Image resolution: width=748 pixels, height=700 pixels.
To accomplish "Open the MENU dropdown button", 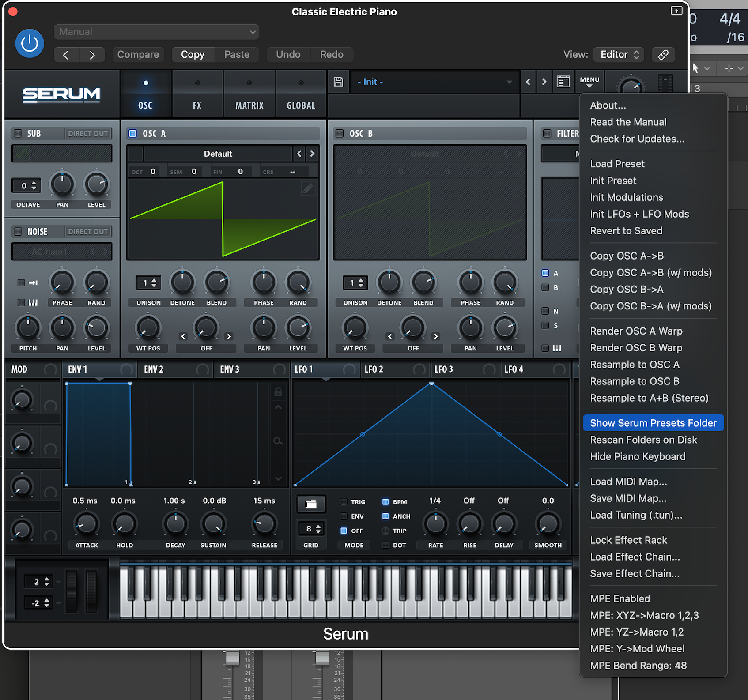I will [x=589, y=82].
